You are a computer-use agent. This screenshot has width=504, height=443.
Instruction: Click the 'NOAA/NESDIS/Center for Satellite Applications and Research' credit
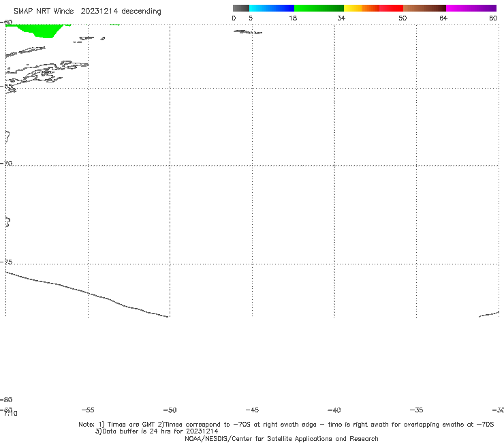pos(281,439)
